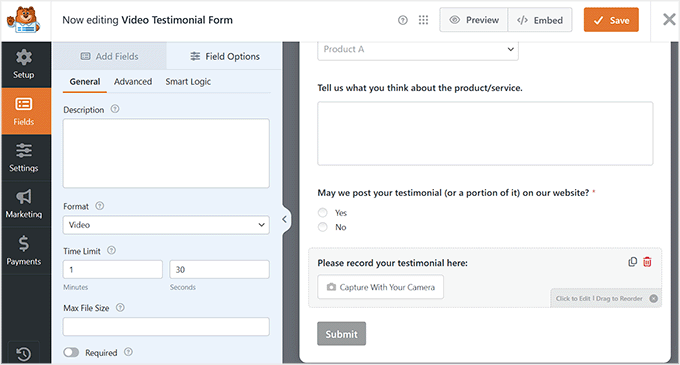Open the Embed options
The image size is (680, 365).
(540, 20)
